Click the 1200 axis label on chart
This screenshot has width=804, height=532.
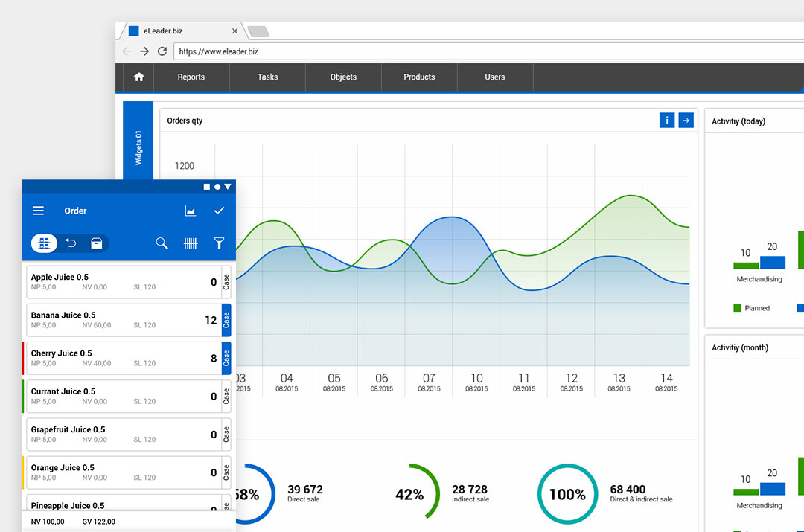pos(185,165)
